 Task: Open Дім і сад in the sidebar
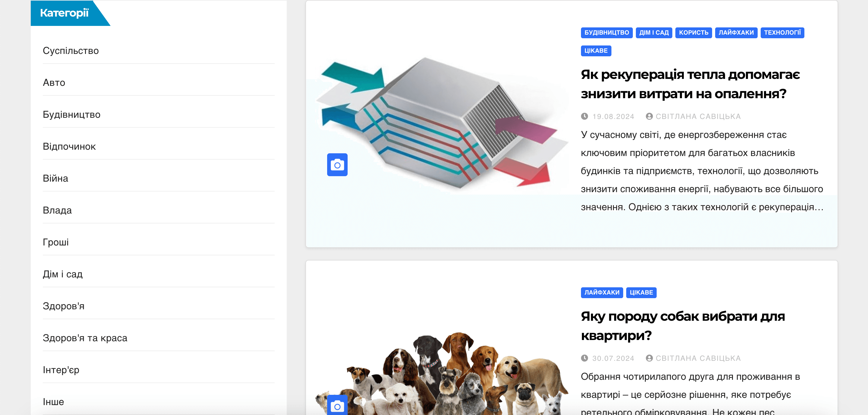click(x=63, y=274)
